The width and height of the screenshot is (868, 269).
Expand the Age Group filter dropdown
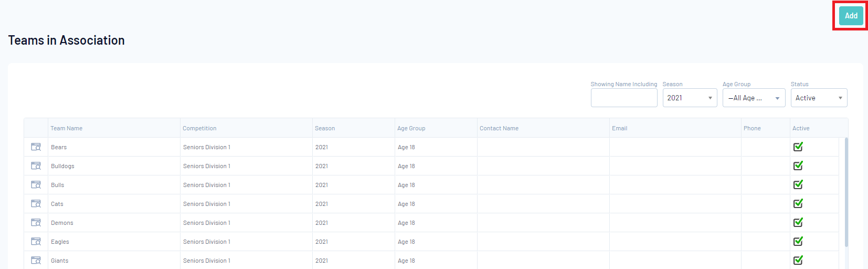coord(754,98)
